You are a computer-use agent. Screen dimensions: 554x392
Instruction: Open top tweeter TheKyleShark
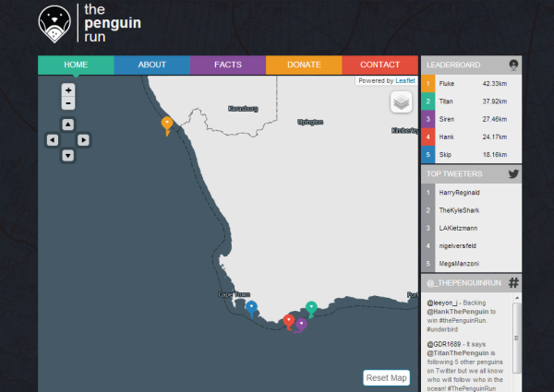(x=459, y=210)
